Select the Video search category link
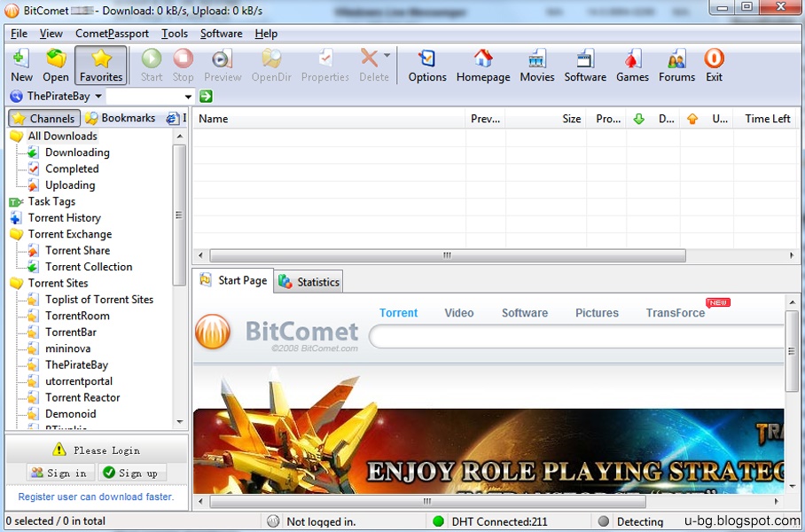 coord(459,313)
